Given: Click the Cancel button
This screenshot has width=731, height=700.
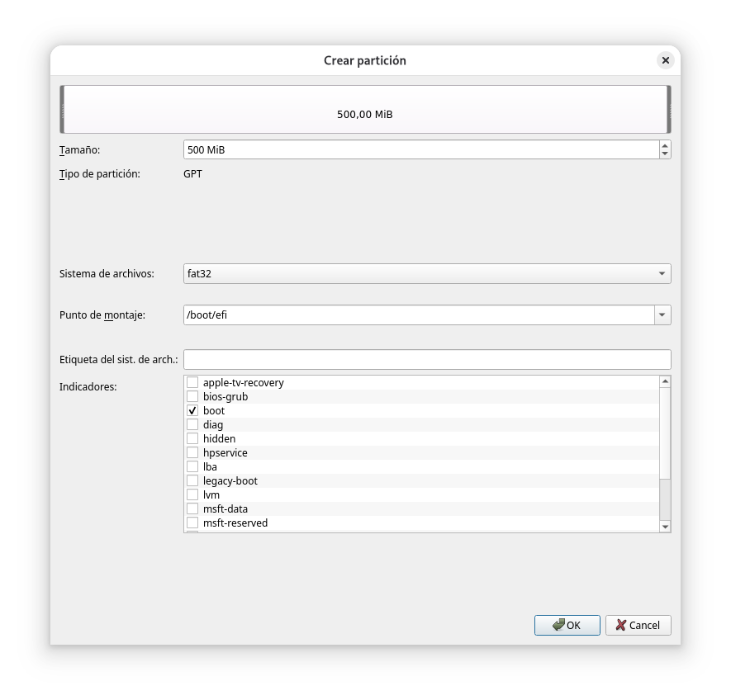Looking at the screenshot, I should [x=638, y=625].
